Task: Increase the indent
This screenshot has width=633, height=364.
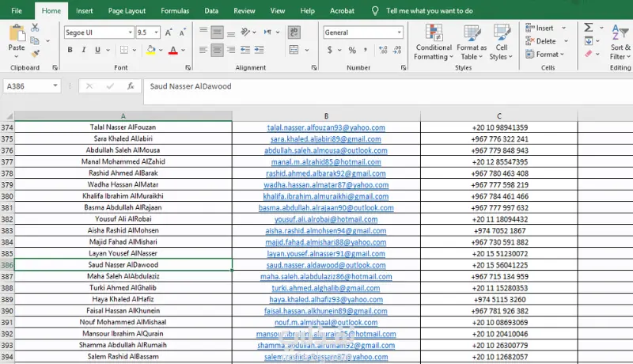Action: pos(259,50)
